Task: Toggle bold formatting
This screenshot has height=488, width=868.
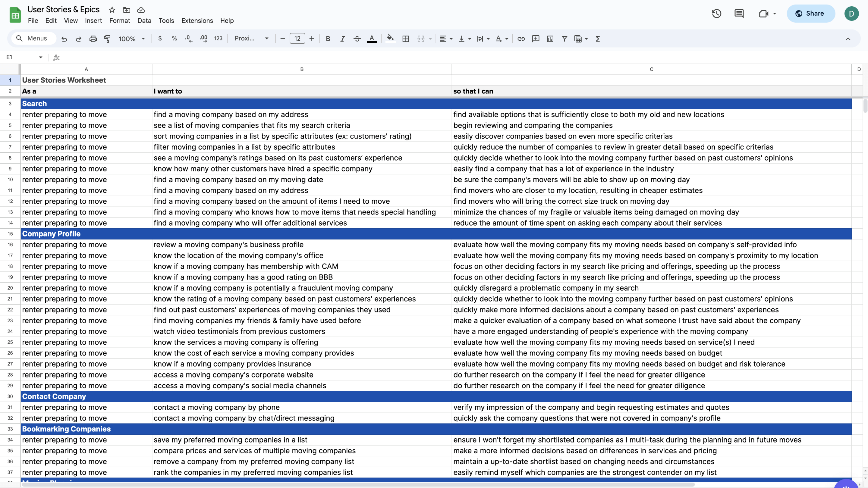Action: click(328, 39)
